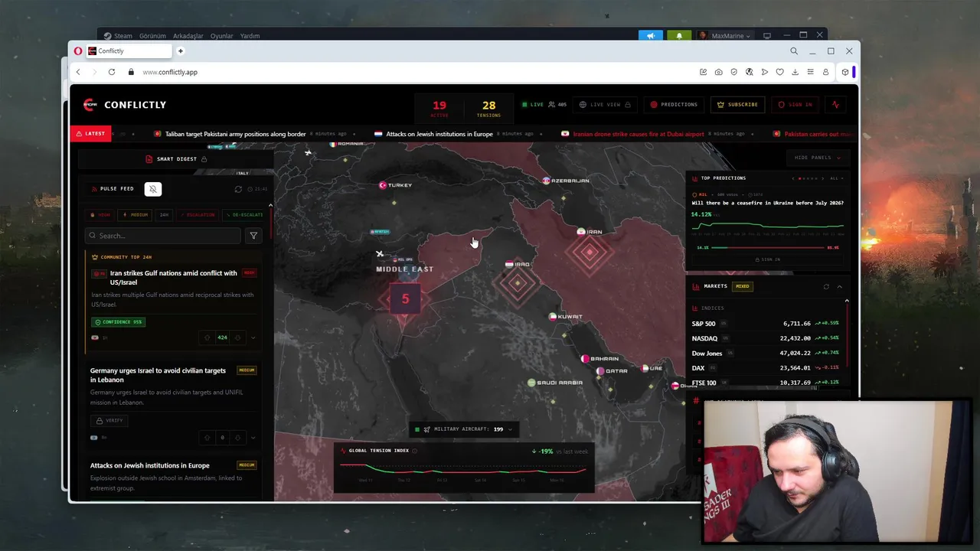The height and width of the screenshot is (551, 980).
Task: Open the pulse activity icon in header
Action: pyautogui.click(x=835, y=105)
